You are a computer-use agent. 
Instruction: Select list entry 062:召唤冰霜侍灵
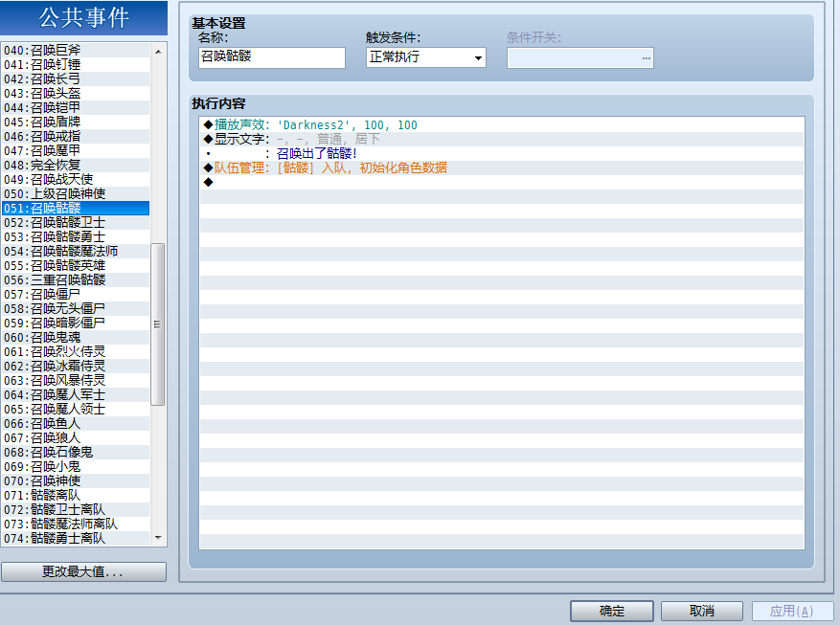(x=76, y=367)
